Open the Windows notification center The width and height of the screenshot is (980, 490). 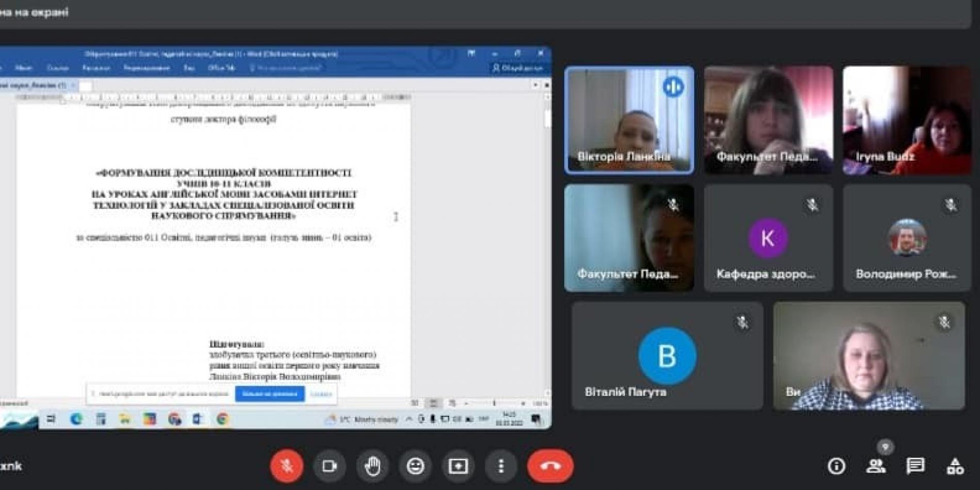pos(536,420)
